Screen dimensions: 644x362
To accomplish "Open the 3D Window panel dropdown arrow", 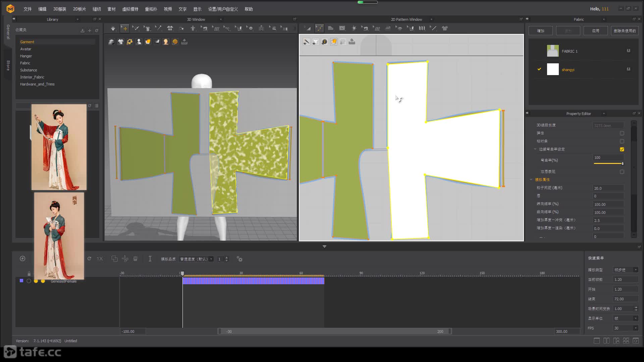I will click(x=221, y=19).
